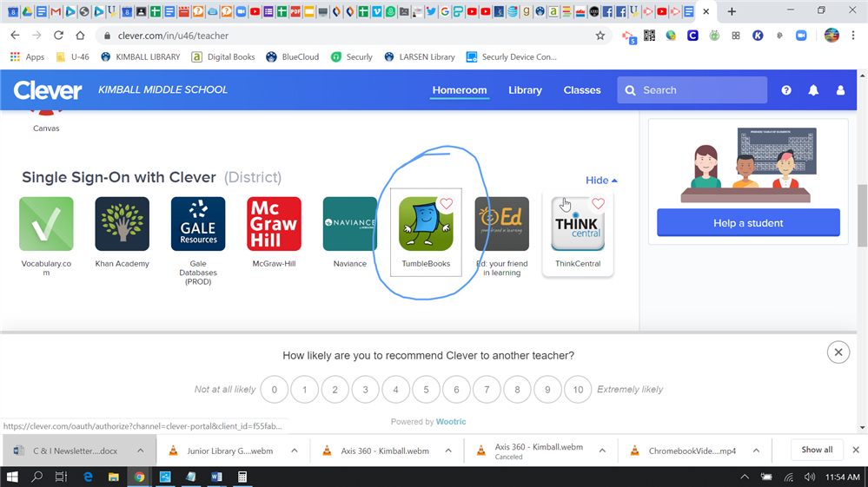The height and width of the screenshot is (487, 868).
Task: Open the Securly bookmark
Action: (352, 56)
